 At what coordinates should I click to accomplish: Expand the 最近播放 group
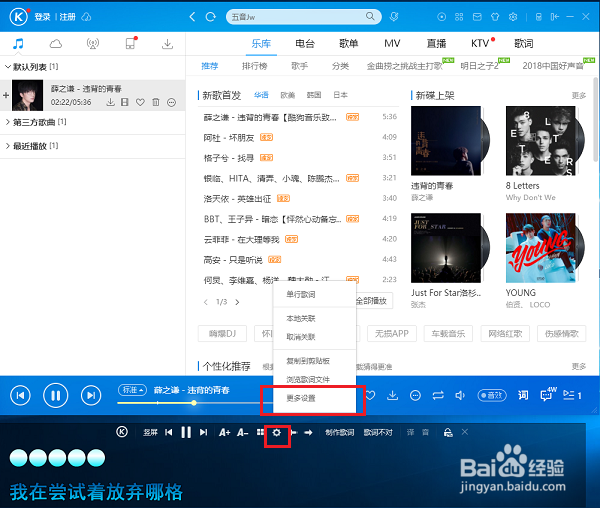tap(7, 146)
